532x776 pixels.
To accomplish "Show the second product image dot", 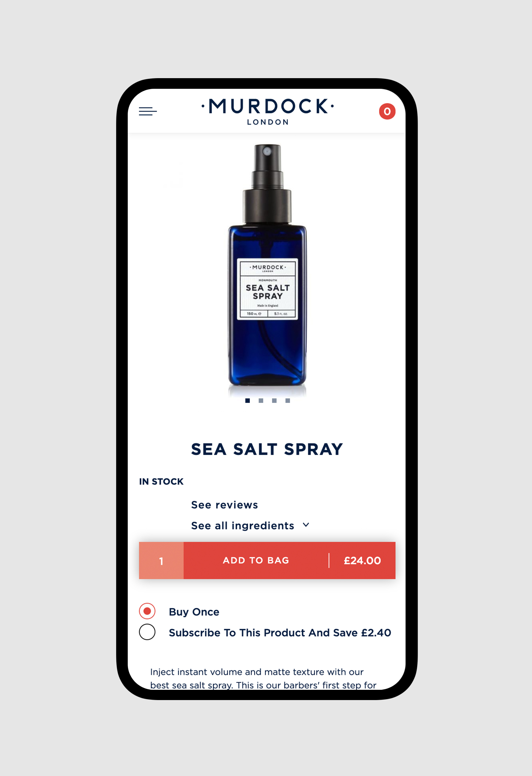I will click(x=261, y=400).
